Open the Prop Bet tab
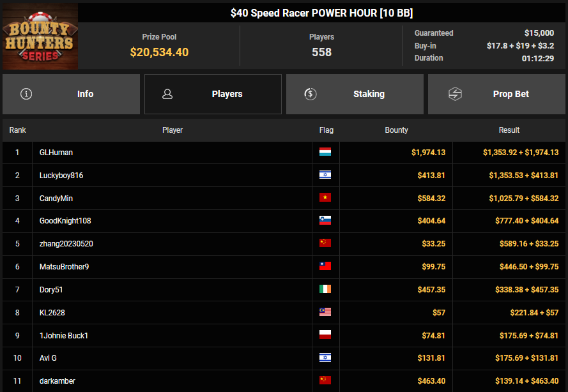This screenshot has width=568, height=392. 496,94
